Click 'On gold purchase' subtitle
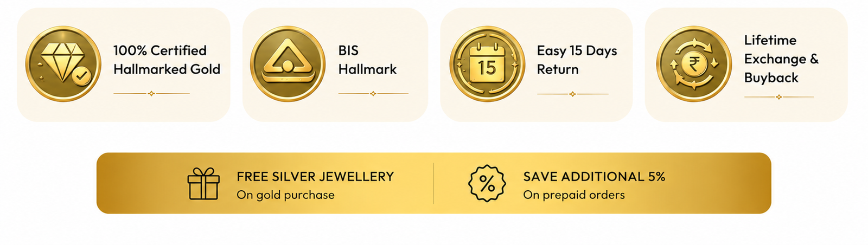 (285, 195)
